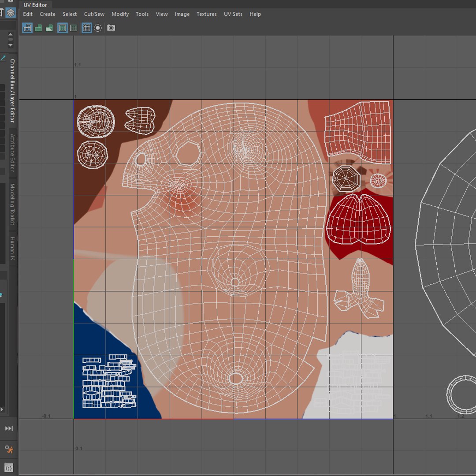The width and height of the screenshot is (476, 476).
Task: Click the layer editor stack icon
Action: [x=11, y=12]
